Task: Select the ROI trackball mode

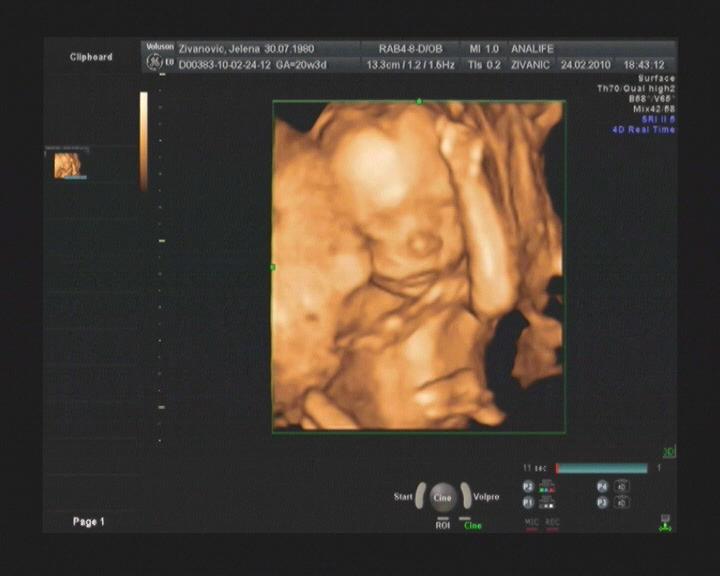Action: (x=442, y=524)
